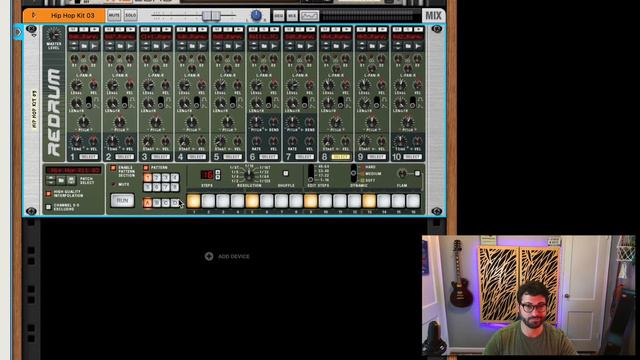Activate step 2 in the sequencer
640x360 pixels.
(x=208, y=201)
